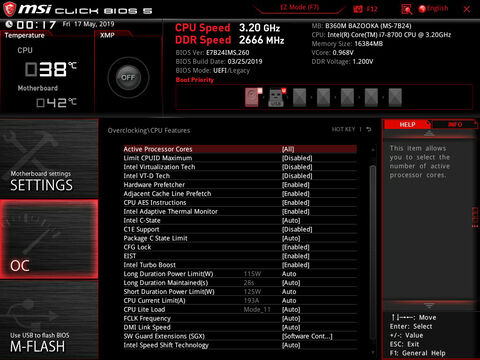Click the clock icon beside the time
This screenshot has height=360, width=480.
click(9, 24)
